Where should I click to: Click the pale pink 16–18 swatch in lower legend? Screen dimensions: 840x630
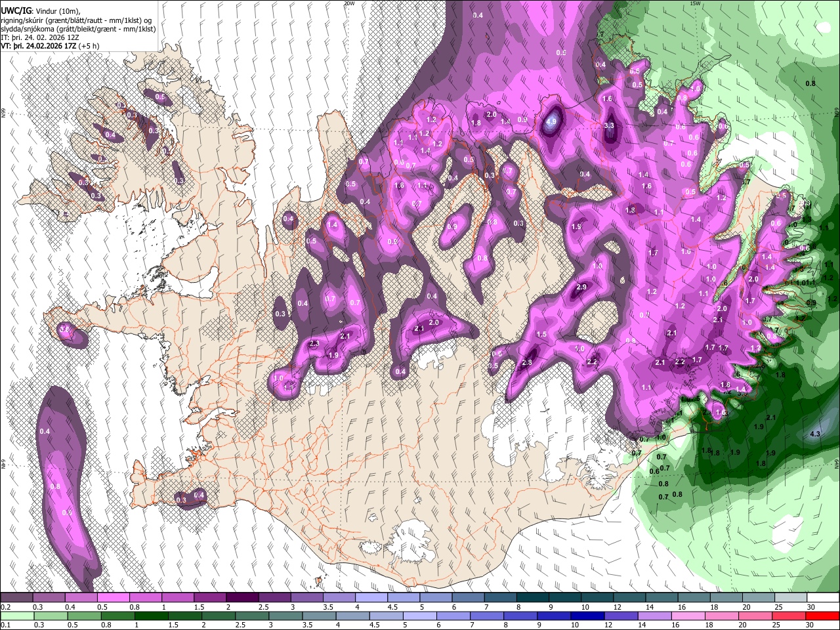tap(688, 616)
